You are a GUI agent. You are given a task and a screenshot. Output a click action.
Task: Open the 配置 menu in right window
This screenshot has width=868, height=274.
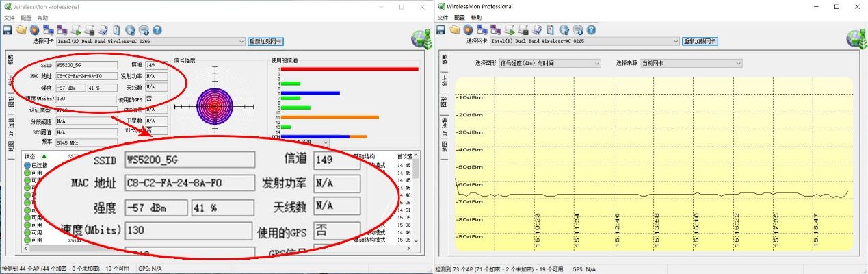coord(459,17)
